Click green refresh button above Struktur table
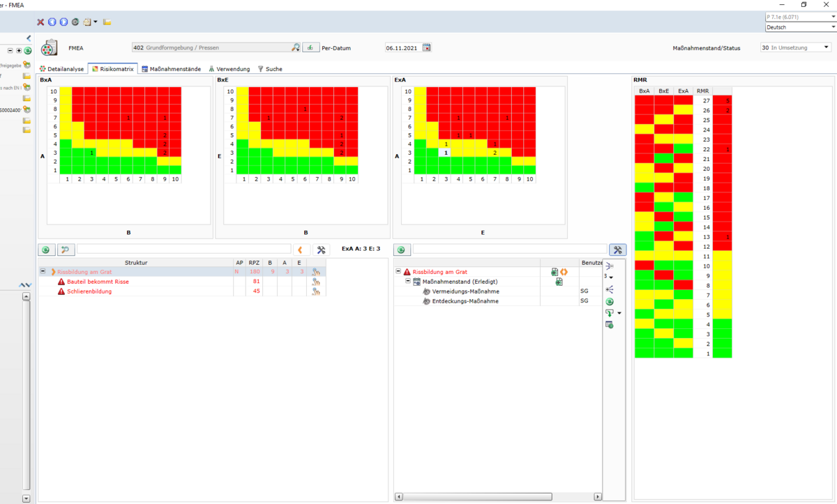Viewport: 837px width, 504px height. coord(47,249)
